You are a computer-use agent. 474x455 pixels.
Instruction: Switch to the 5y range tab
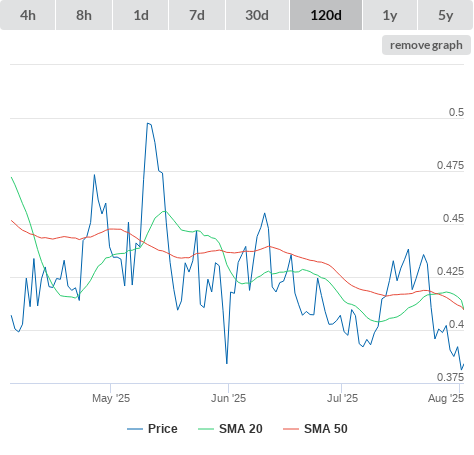[x=446, y=15]
